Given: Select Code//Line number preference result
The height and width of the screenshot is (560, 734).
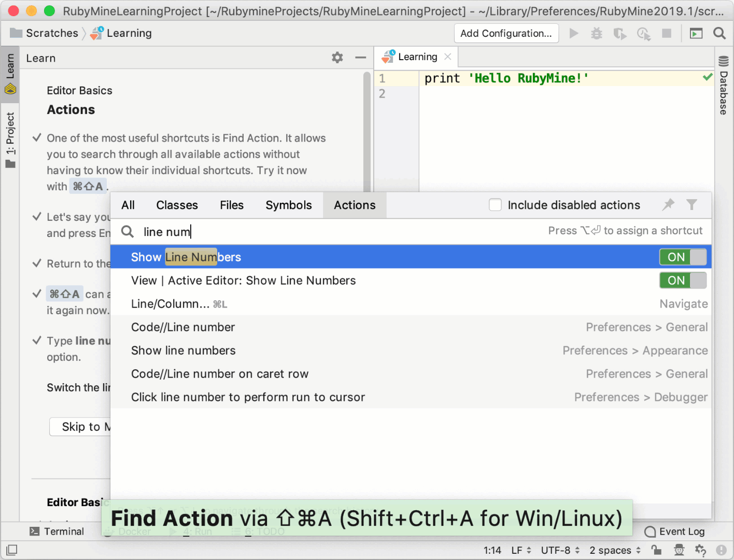Looking at the screenshot, I should [411, 327].
